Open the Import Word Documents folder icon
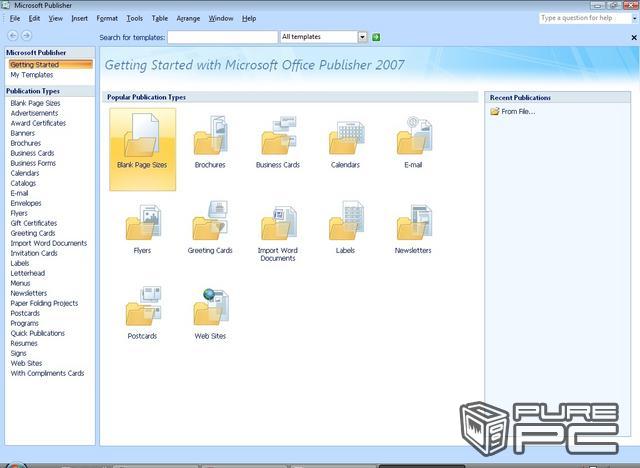Screen dimensions: 640x468 click(278, 222)
